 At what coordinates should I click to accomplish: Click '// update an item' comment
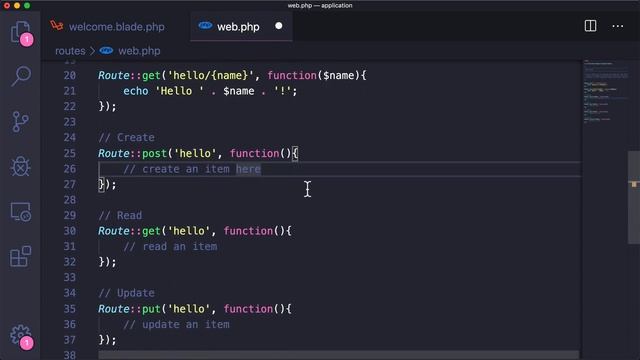click(x=176, y=324)
